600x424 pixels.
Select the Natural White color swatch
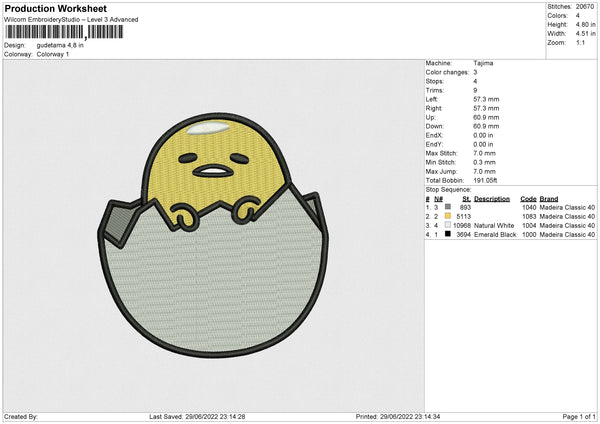[x=449, y=225]
